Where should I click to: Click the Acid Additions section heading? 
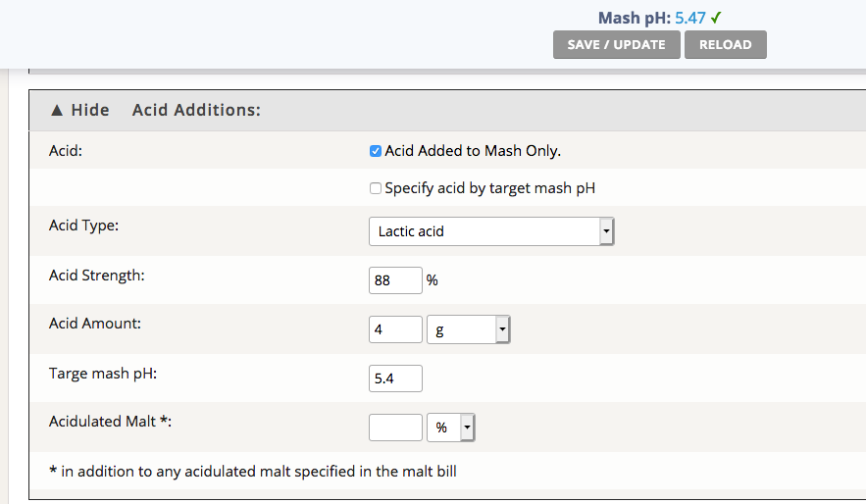(x=196, y=110)
